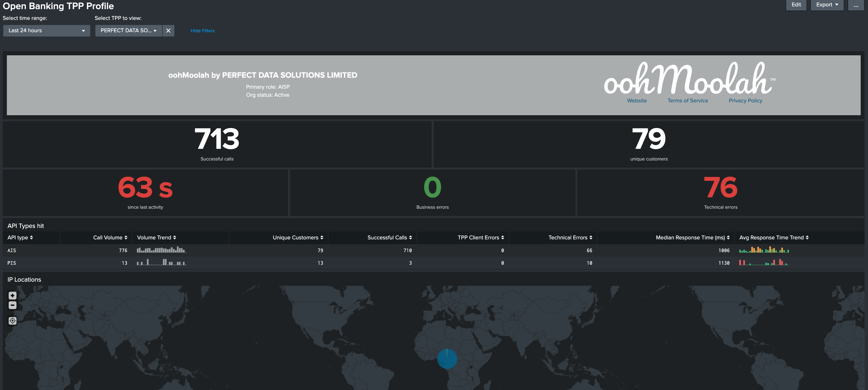Zoom out on the IP Locations map
The width and height of the screenshot is (868, 390).
pyautogui.click(x=13, y=305)
